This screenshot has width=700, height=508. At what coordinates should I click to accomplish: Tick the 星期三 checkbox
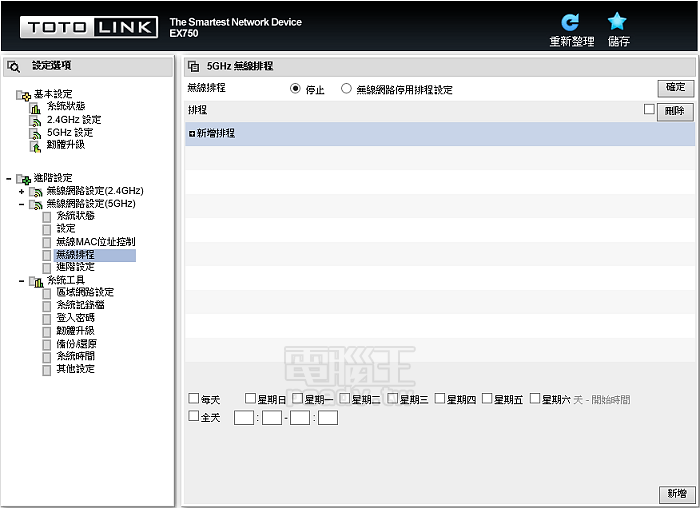pyautogui.click(x=392, y=399)
